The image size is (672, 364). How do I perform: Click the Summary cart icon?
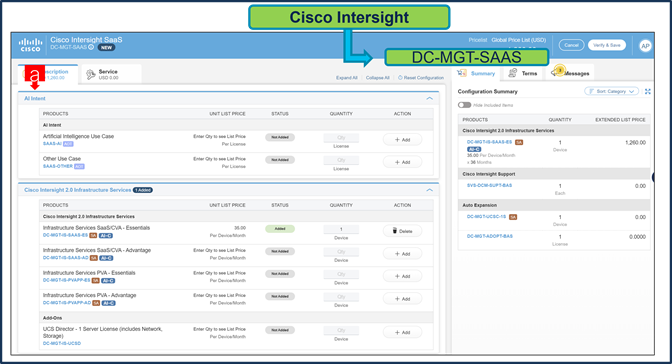click(462, 73)
